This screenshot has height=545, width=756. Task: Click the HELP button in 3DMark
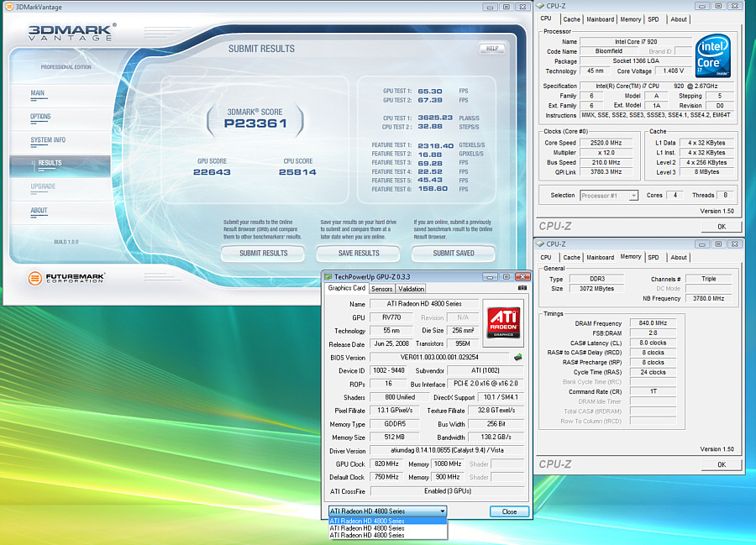(491, 48)
